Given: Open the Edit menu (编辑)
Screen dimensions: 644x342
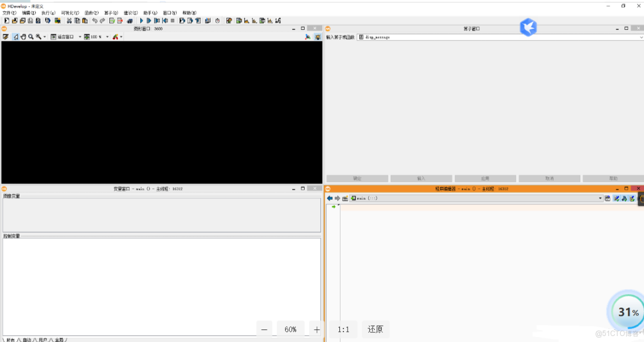Looking at the screenshot, I should [x=29, y=13].
